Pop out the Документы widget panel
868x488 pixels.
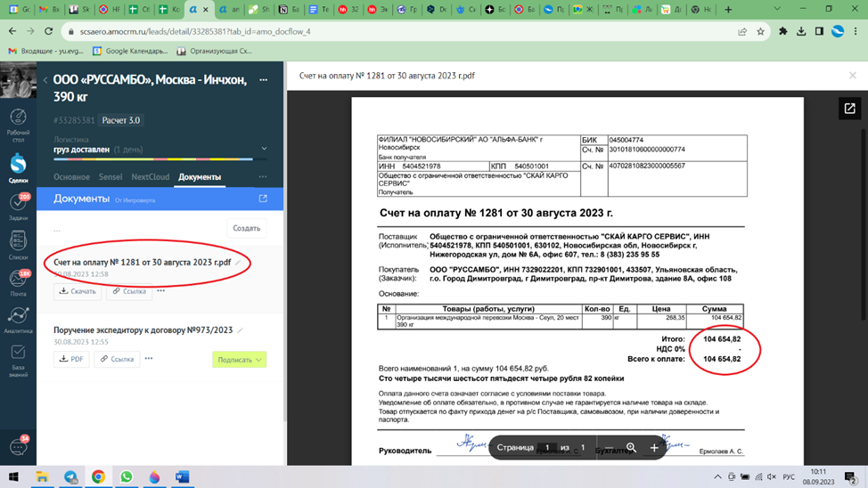click(263, 199)
